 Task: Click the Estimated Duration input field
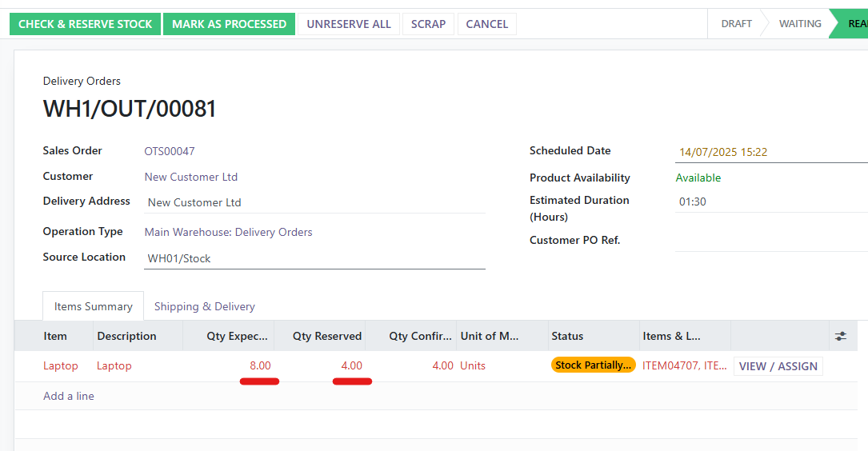click(x=768, y=202)
